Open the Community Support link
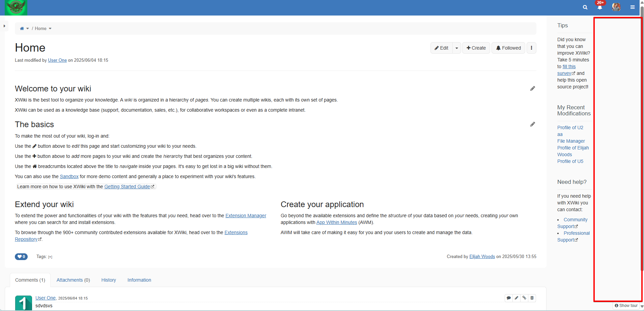This screenshot has width=644, height=311. [x=572, y=223]
